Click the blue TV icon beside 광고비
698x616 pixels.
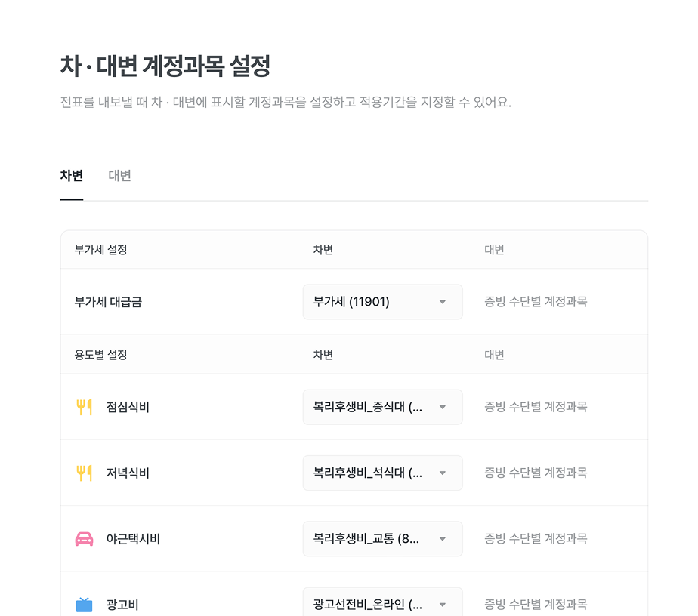coord(84,605)
